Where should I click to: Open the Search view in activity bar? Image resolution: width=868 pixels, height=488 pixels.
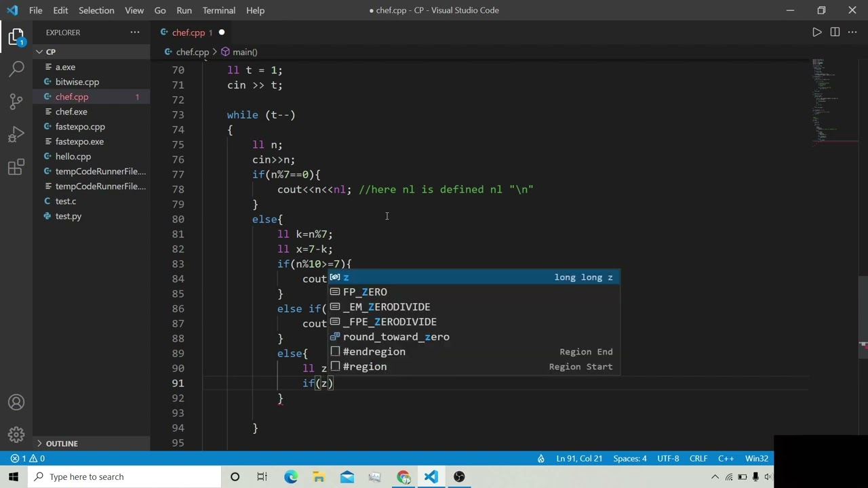pyautogui.click(x=16, y=69)
